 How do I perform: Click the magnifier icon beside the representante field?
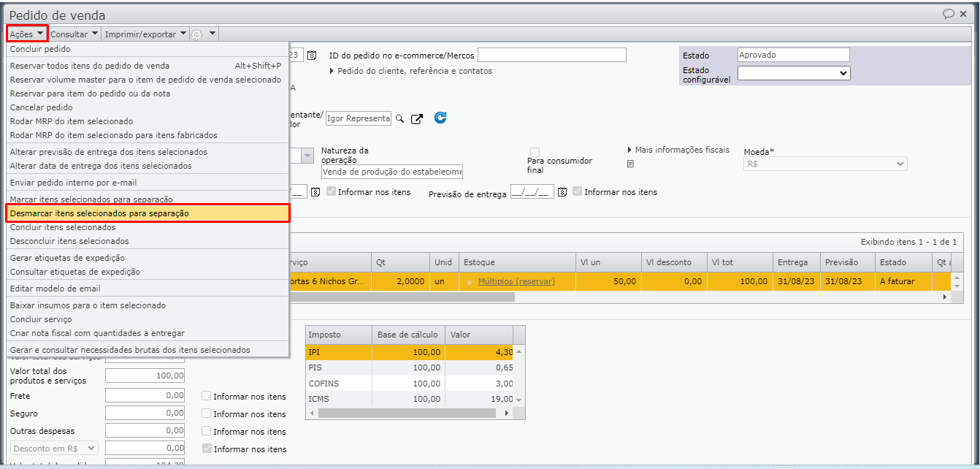399,118
